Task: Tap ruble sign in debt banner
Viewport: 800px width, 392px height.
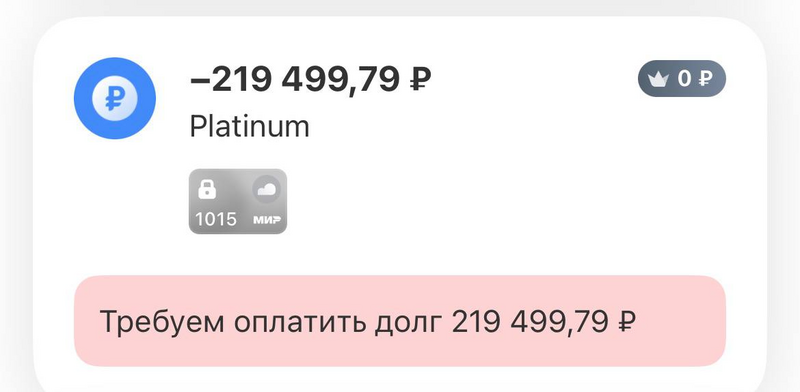Action: pos(626,323)
